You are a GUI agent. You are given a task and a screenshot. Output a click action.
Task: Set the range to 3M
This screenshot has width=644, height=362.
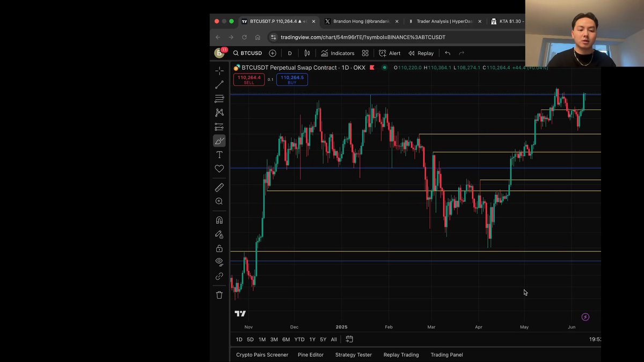coord(274,339)
